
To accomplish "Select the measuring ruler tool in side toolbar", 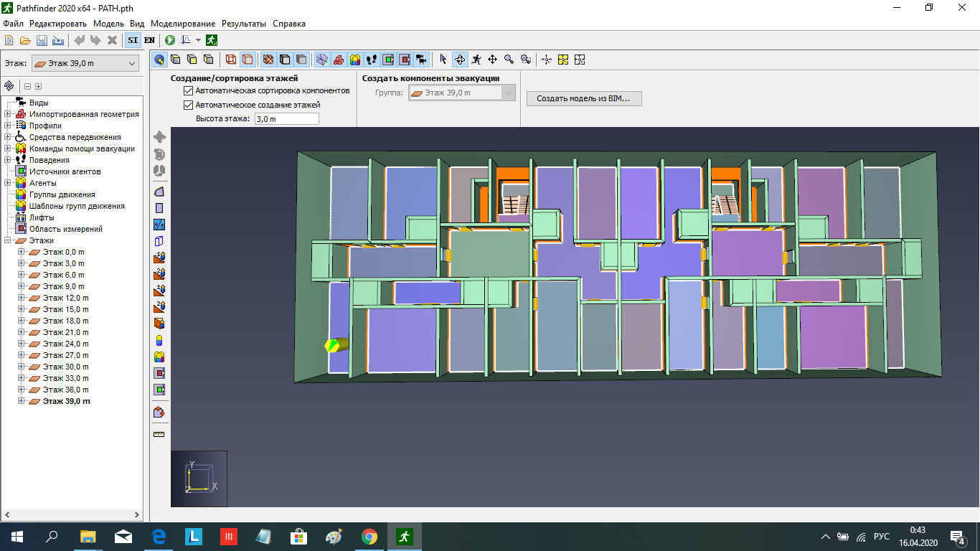I will [159, 434].
